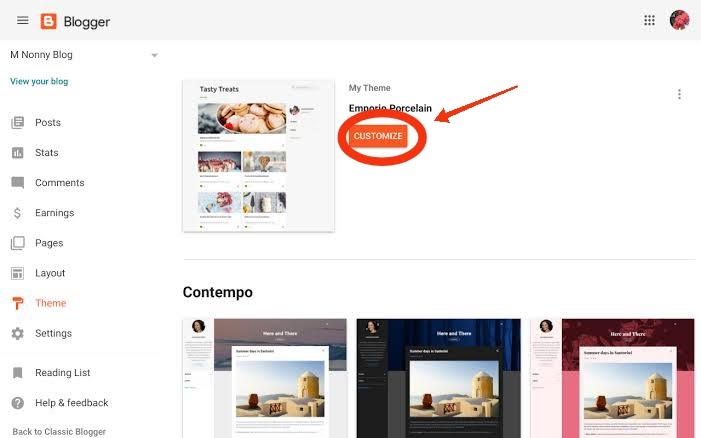Click the Comments speech bubble icon

tap(17, 183)
